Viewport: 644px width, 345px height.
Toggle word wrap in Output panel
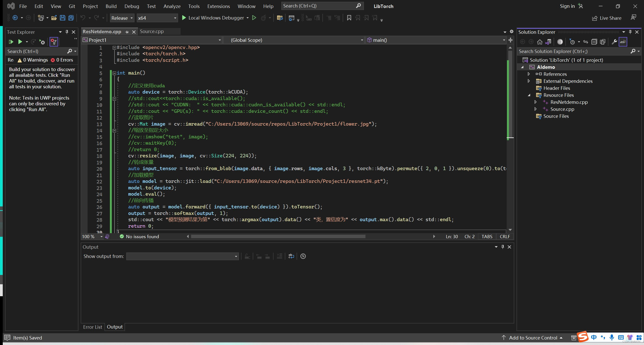(x=291, y=256)
